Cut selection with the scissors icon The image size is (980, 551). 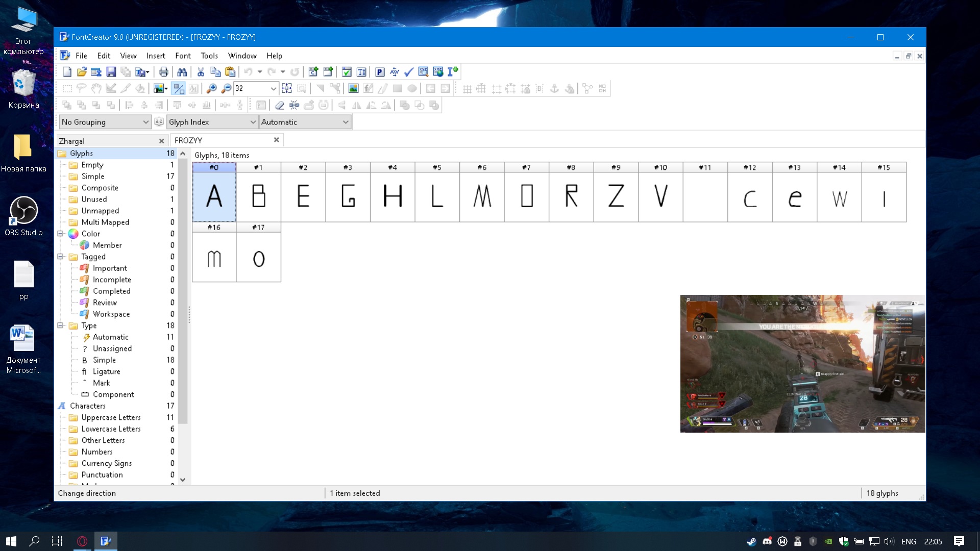(x=201, y=72)
